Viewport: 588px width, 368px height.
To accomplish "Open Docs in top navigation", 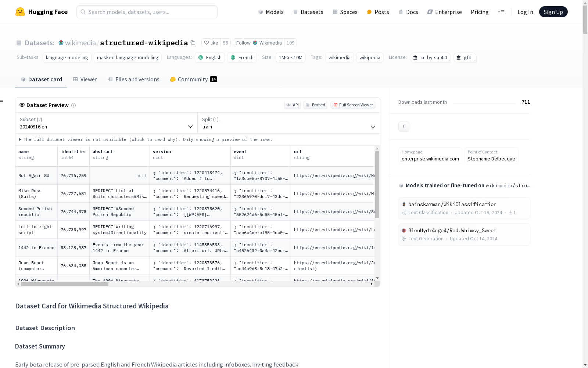I will 408,12.
